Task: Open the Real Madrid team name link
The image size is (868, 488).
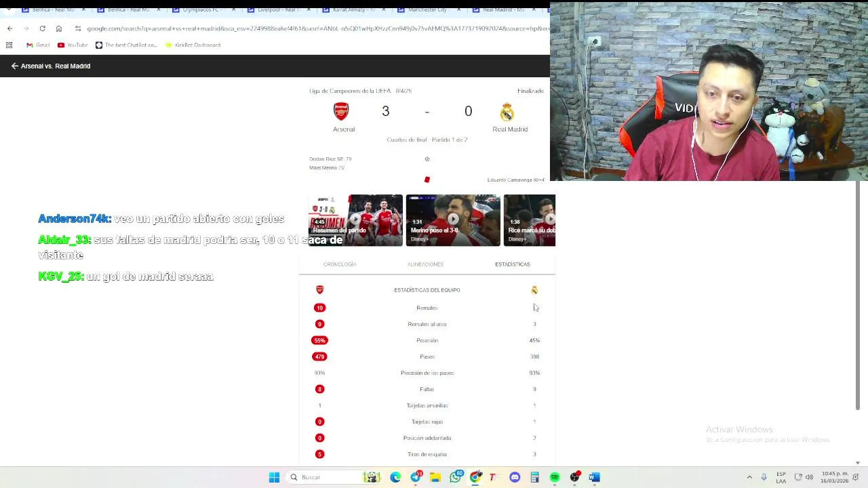Action: click(x=510, y=129)
